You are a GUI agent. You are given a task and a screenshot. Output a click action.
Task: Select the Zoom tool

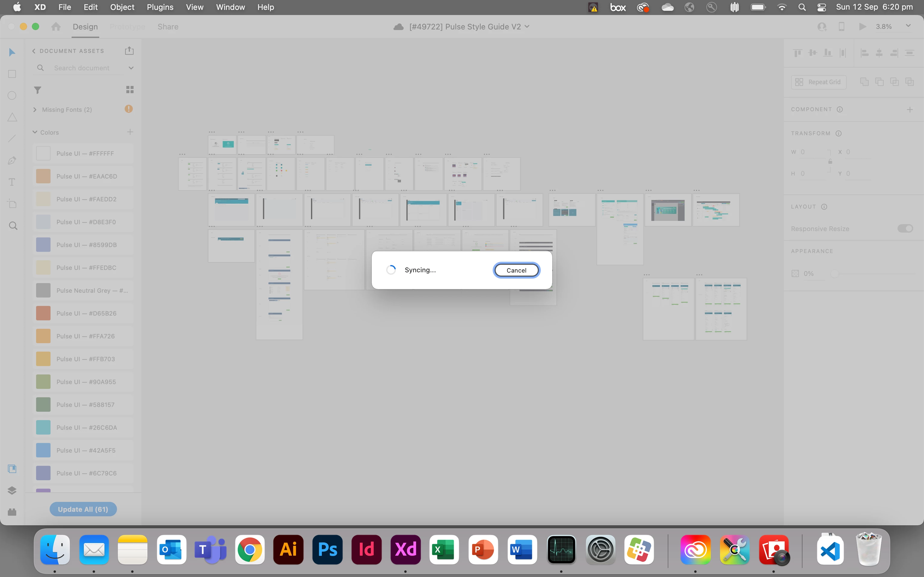click(13, 226)
